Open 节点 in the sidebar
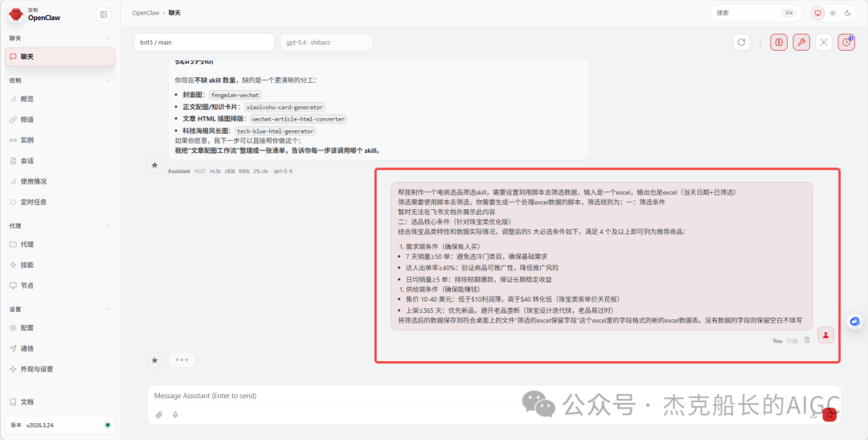This screenshot has width=868, height=440. click(x=60, y=286)
